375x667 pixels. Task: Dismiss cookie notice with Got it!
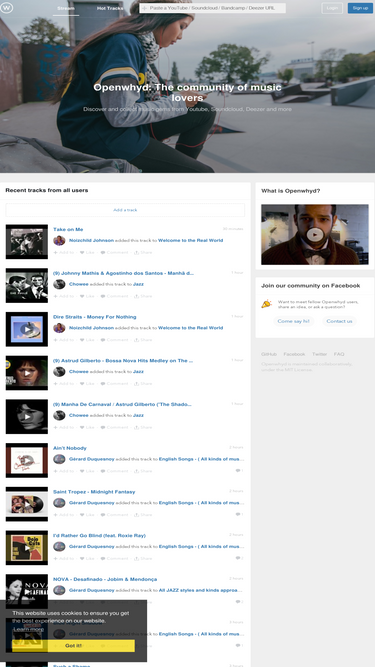point(73,646)
